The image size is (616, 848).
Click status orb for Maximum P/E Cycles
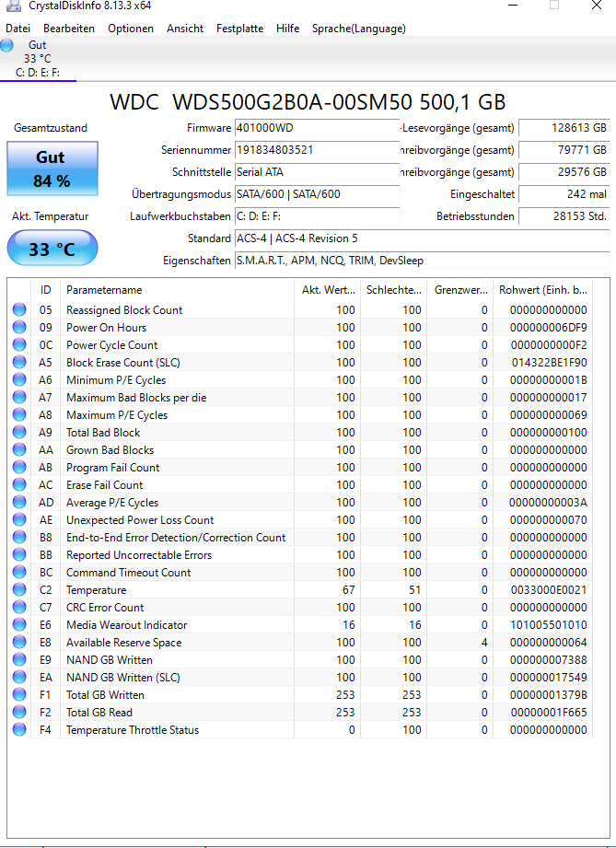tap(19, 414)
